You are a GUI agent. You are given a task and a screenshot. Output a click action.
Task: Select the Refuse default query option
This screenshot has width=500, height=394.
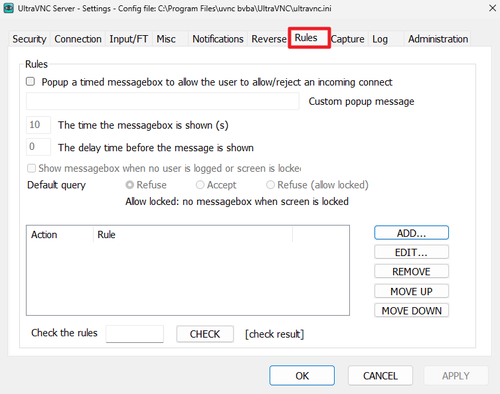[130, 185]
